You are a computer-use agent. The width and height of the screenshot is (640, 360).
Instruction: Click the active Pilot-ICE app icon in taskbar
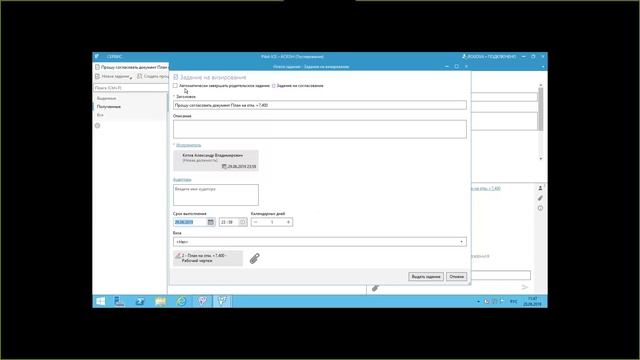[222, 301]
